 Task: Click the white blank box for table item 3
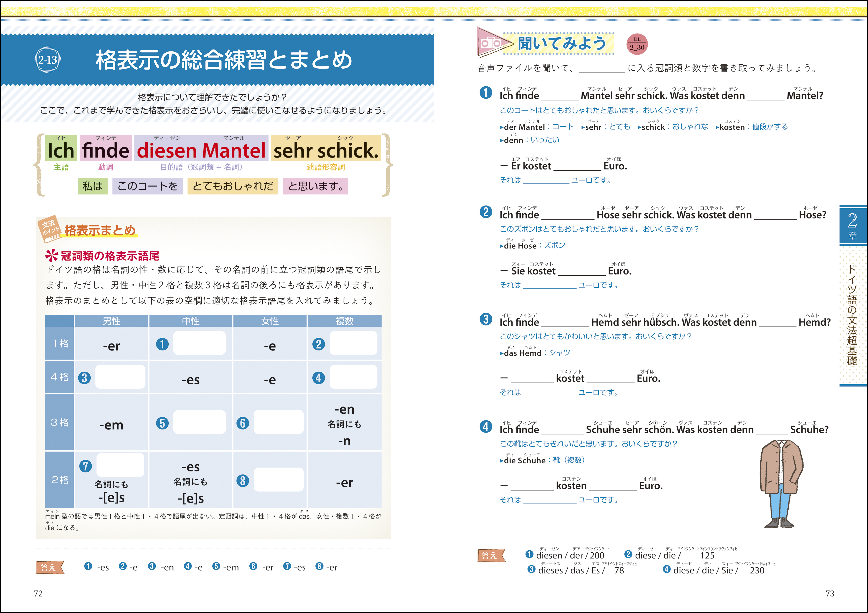click(x=120, y=376)
